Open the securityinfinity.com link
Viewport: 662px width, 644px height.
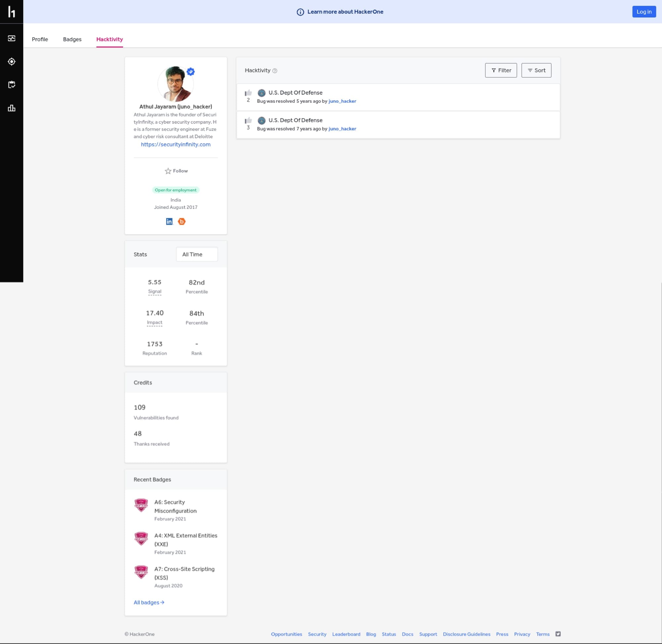175,144
